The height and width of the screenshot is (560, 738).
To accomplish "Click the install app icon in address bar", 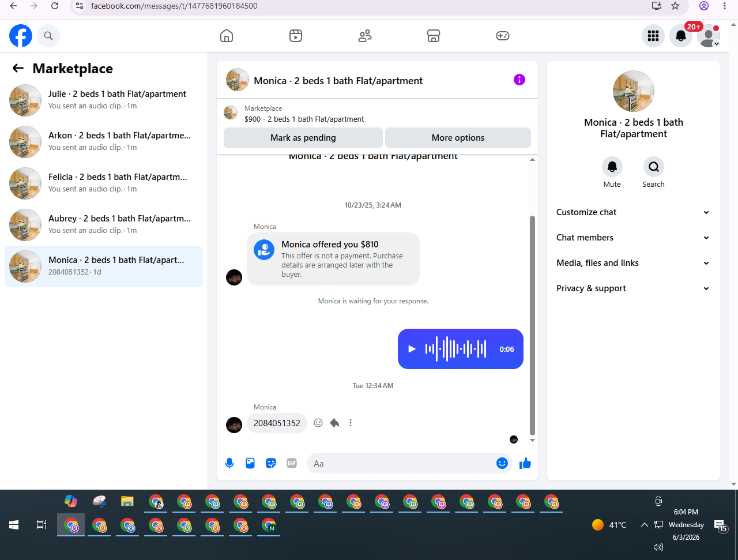I will pyautogui.click(x=657, y=6).
